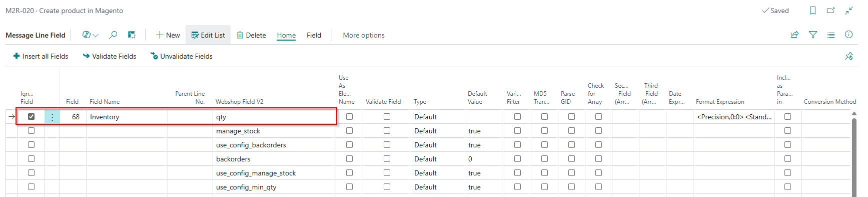Click Edit List button

208,35
